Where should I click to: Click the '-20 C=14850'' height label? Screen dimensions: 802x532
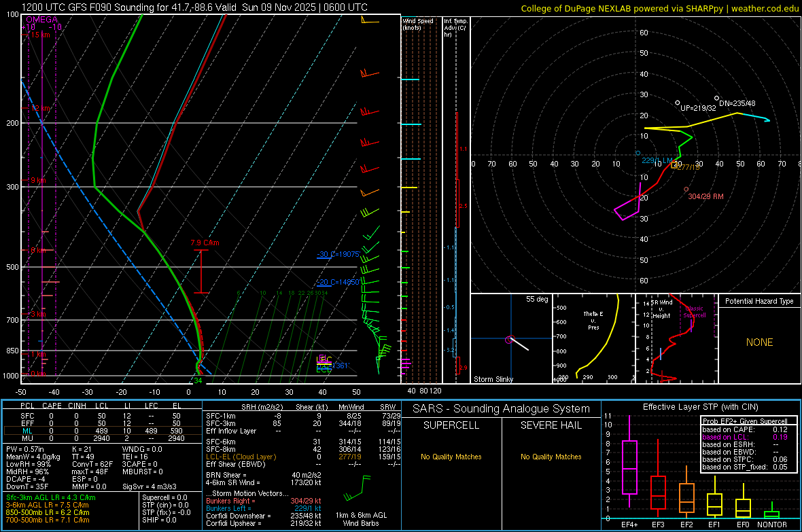coord(338,282)
